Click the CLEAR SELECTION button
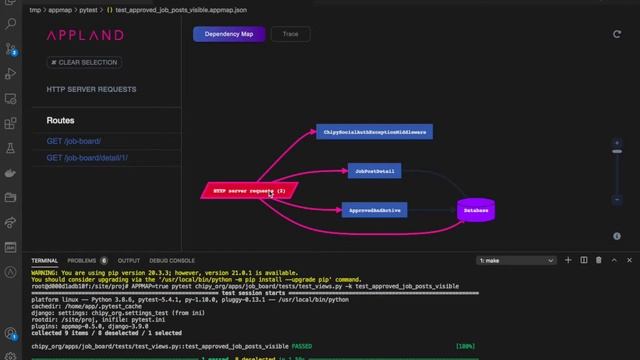640x360 pixels. click(84, 62)
